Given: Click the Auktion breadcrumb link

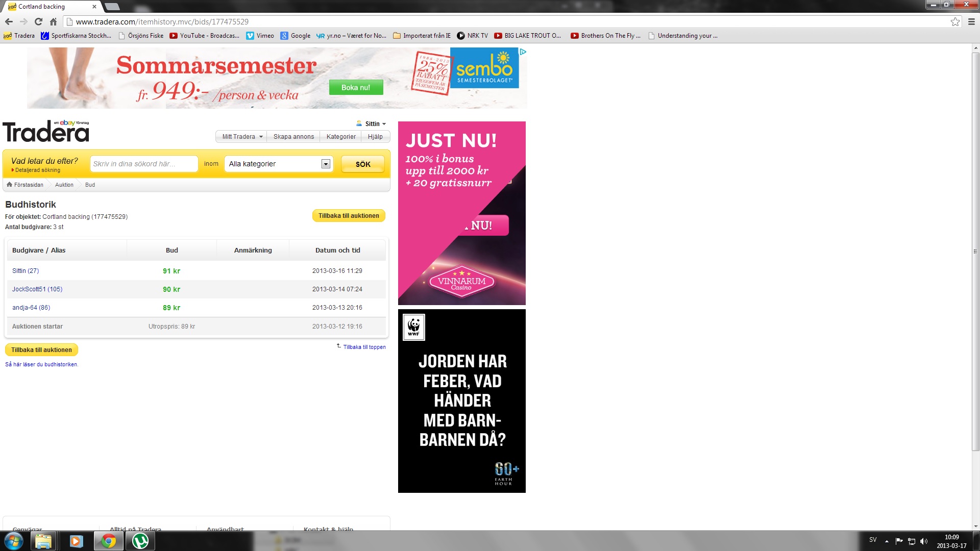Looking at the screenshot, I should point(64,185).
